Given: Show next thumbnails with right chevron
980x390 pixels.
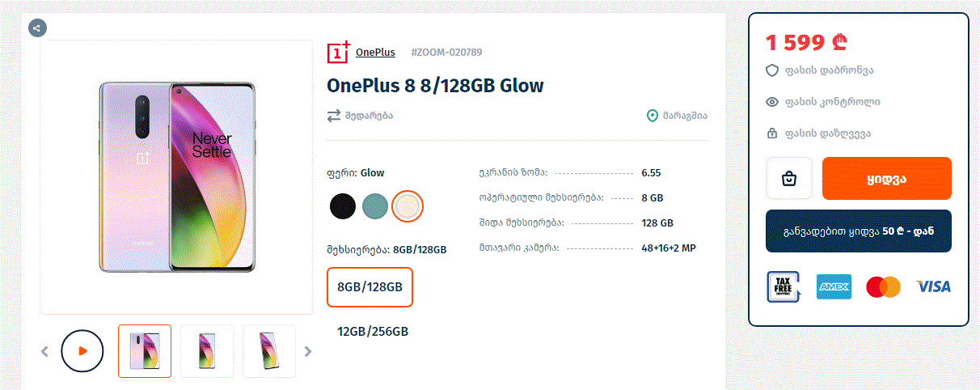Looking at the screenshot, I should (x=307, y=351).
